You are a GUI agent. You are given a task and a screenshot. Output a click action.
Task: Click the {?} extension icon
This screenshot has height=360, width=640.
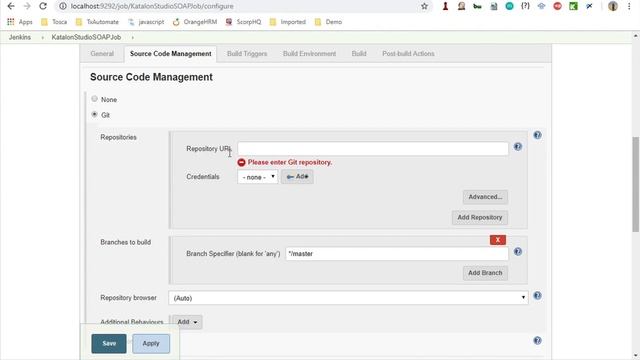[525, 6]
